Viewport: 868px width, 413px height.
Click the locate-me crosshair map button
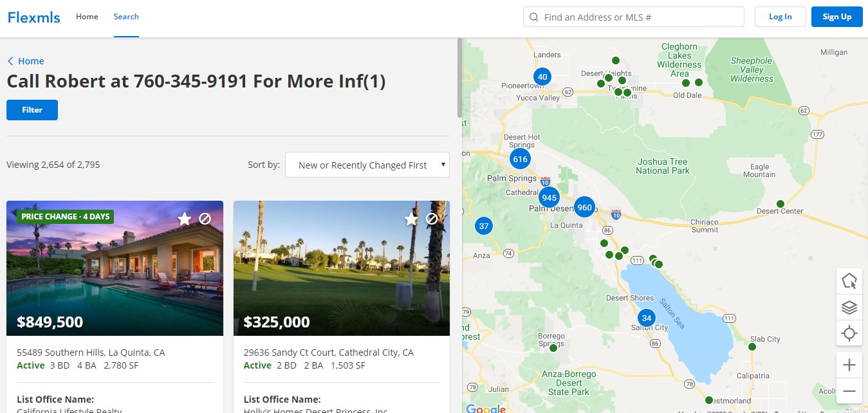click(x=849, y=333)
